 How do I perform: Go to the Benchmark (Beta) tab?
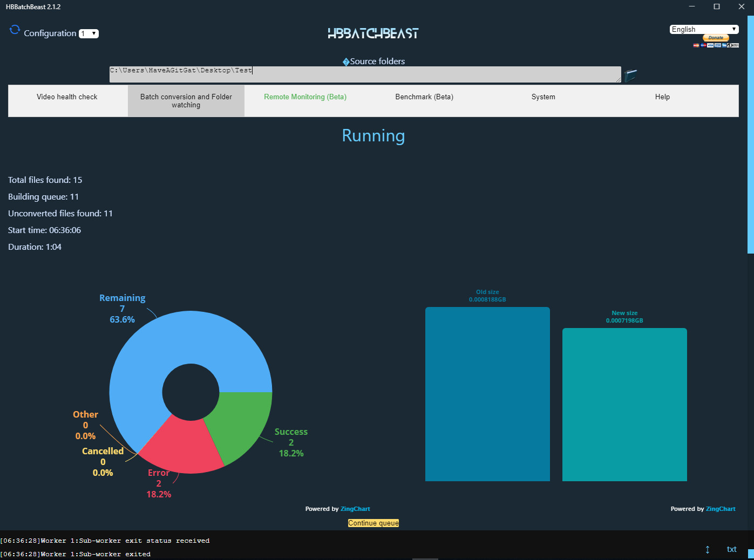tap(424, 97)
